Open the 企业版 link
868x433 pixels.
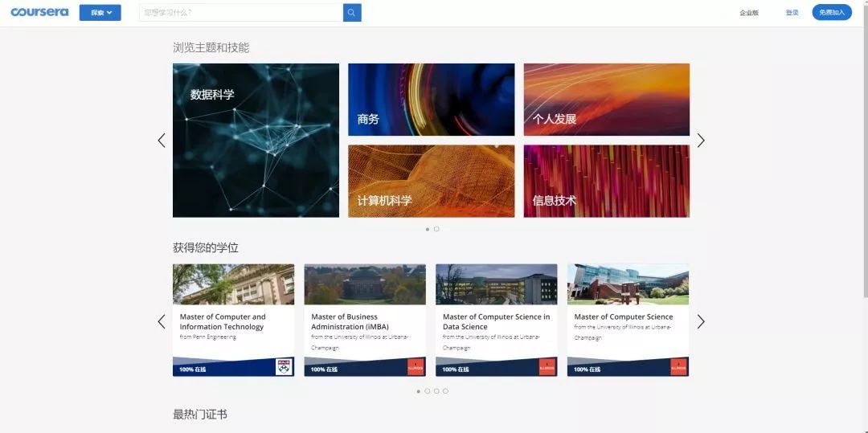tap(749, 13)
